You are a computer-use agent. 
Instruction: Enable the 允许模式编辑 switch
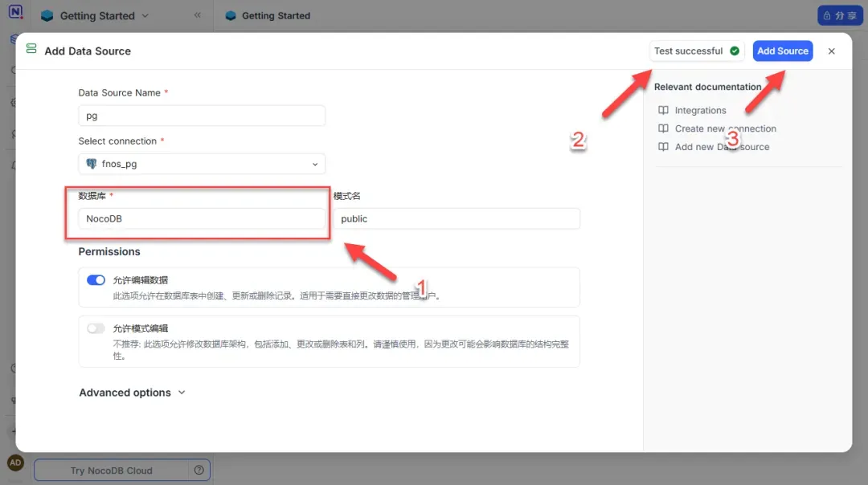(x=96, y=328)
